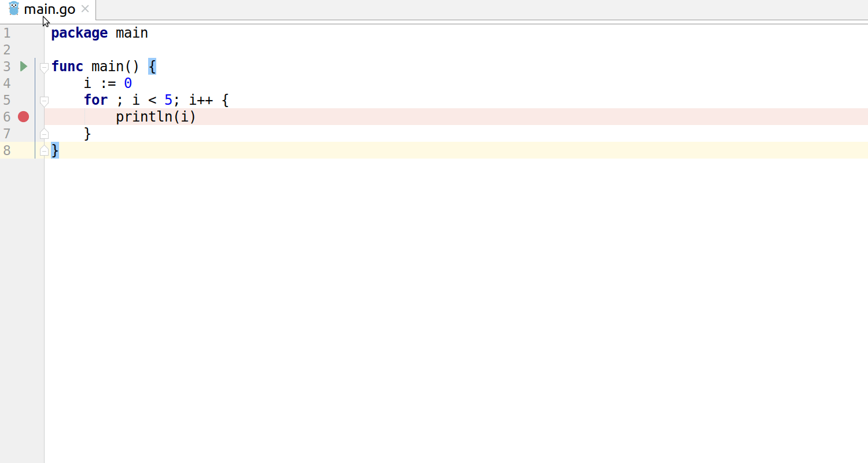Click line number 4 in the gutter
This screenshot has width=868, height=463.
[7, 83]
